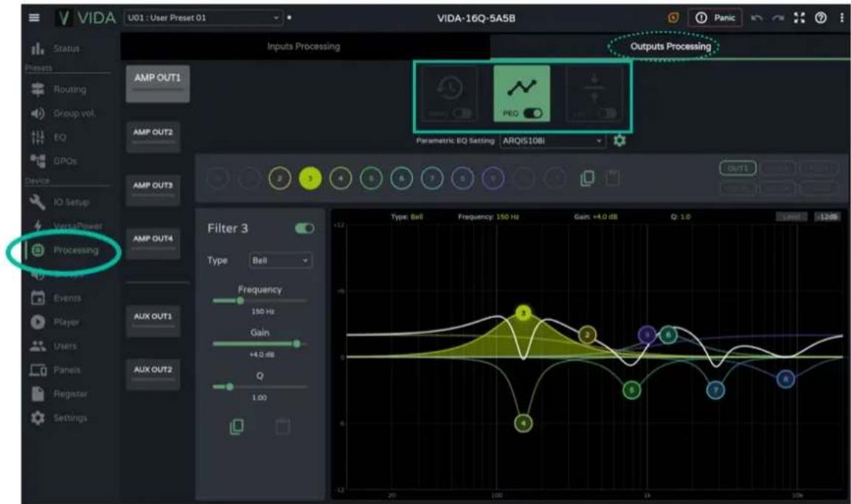Paste into Filter 3 icon
Screen dimensions: 851x504
[282, 427]
